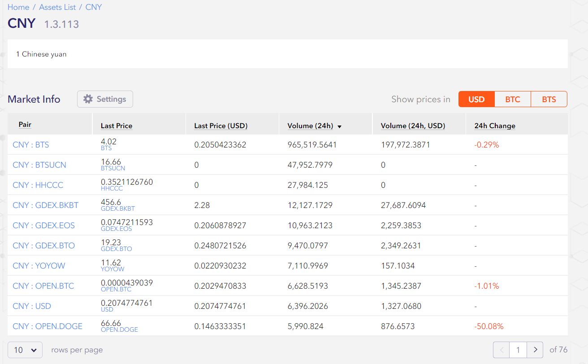Image resolution: width=588 pixels, height=364 pixels.
Task: Click the 5,990.824 volume cell
Action: (x=306, y=326)
